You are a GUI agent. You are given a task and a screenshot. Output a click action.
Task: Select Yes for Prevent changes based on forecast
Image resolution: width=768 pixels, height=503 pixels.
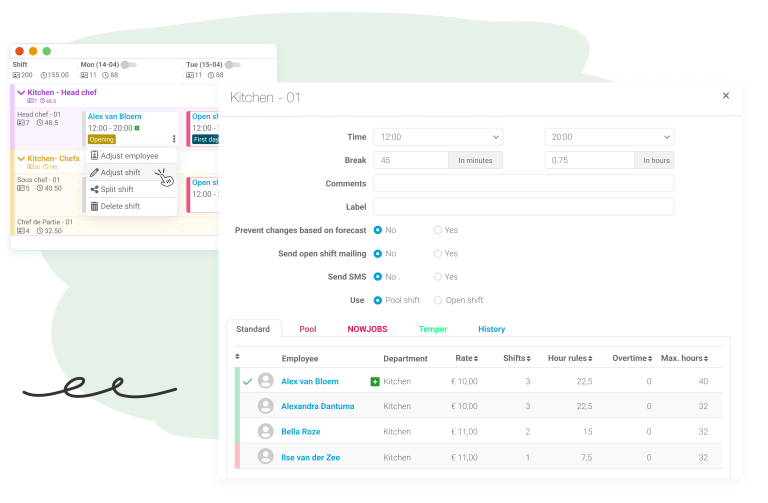(438, 230)
